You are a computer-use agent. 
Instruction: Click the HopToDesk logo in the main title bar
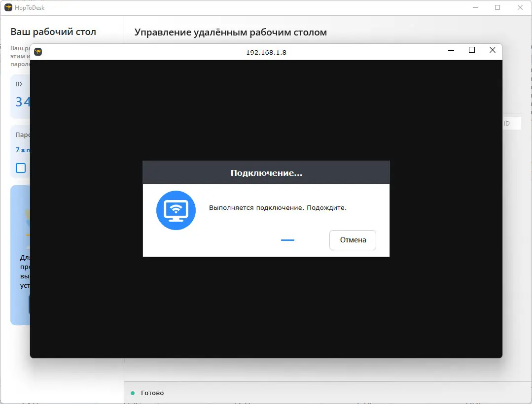pos(8,7)
